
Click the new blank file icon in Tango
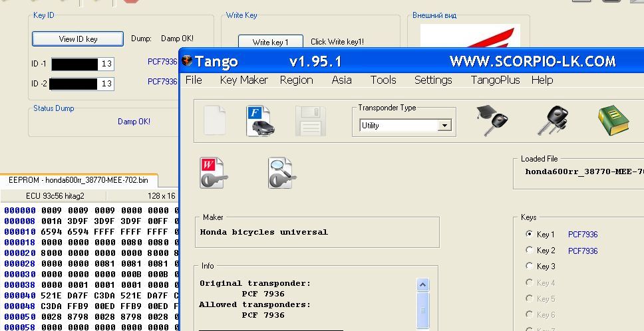pos(215,120)
